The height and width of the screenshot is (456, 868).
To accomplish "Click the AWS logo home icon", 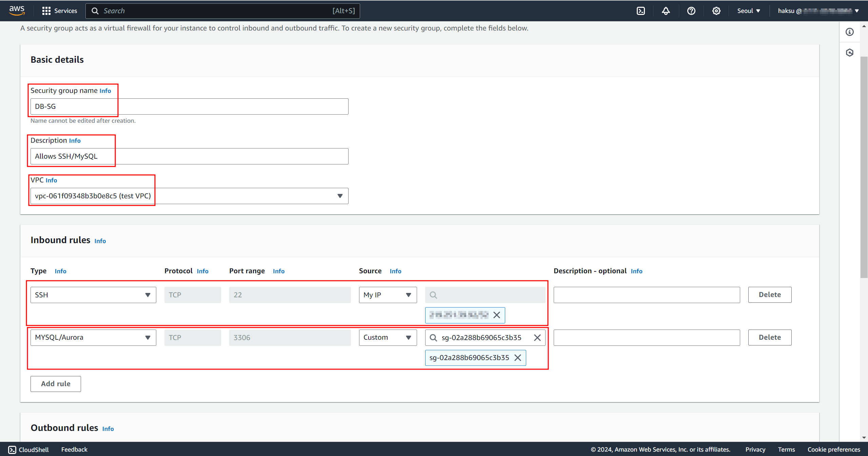I will pyautogui.click(x=17, y=11).
